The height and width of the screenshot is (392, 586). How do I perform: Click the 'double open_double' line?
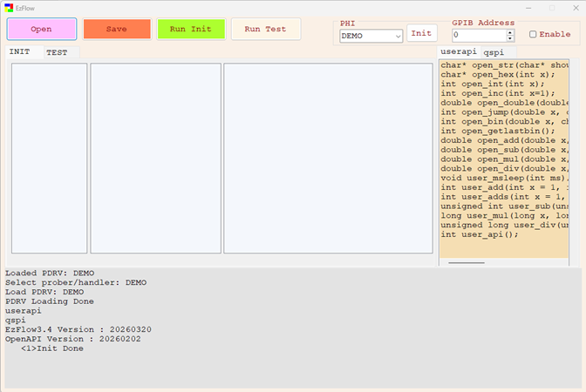pyautogui.click(x=504, y=103)
